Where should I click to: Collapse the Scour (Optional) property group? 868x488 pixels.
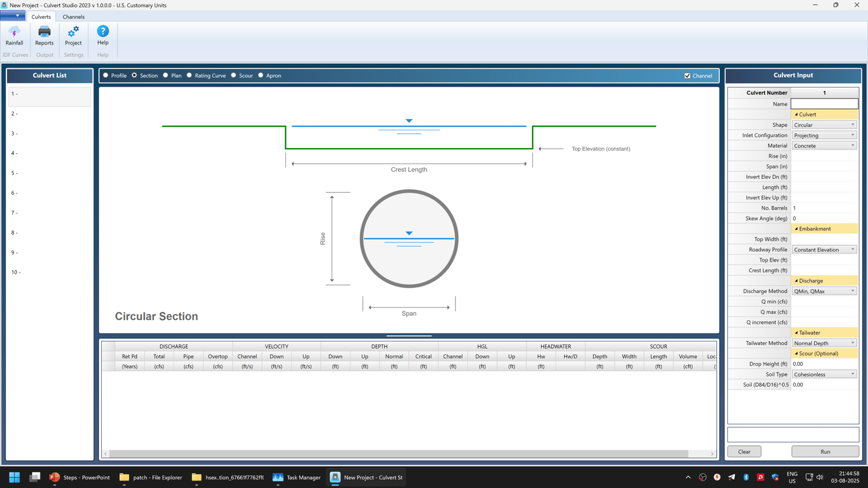click(796, 354)
